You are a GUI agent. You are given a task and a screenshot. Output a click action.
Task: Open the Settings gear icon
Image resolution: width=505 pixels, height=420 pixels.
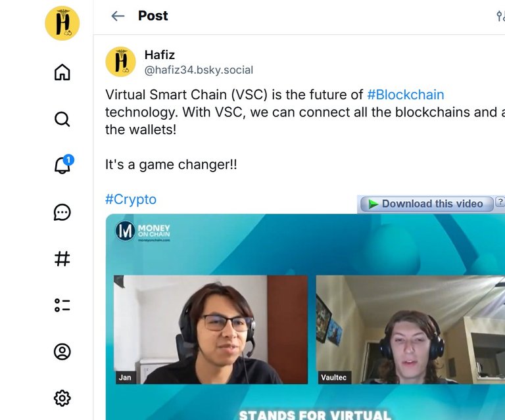click(x=62, y=398)
